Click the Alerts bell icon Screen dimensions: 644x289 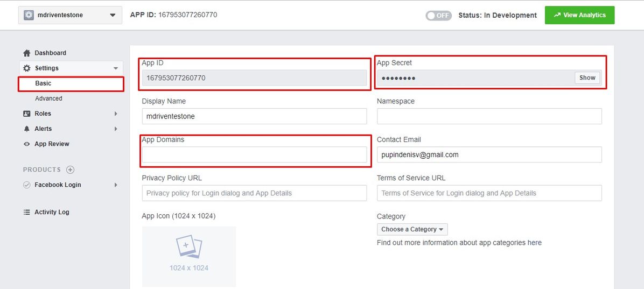(27, 129)
